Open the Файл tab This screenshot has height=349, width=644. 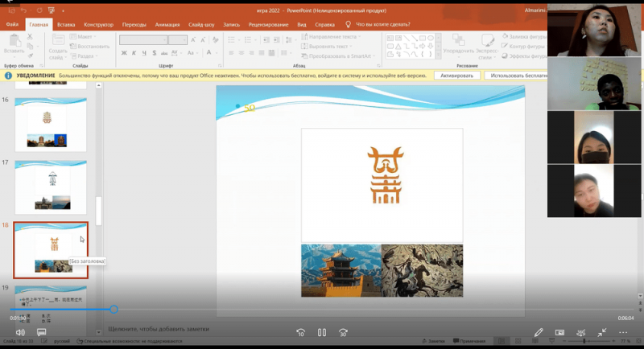point(12,25)
